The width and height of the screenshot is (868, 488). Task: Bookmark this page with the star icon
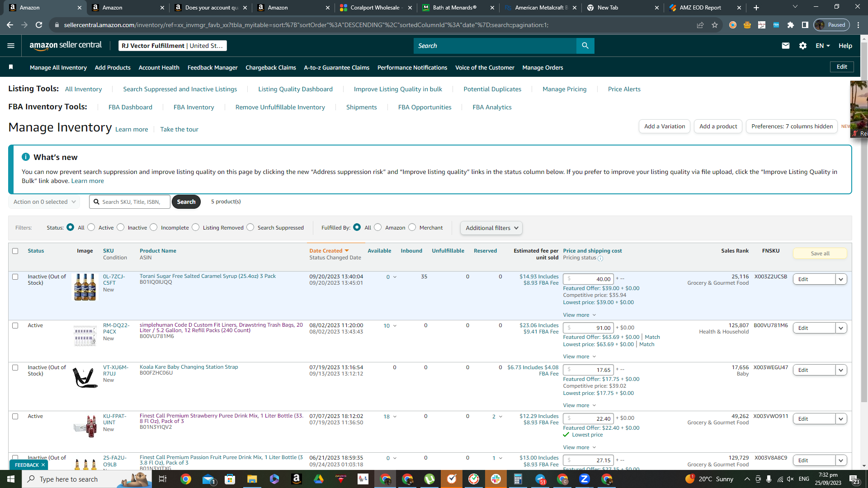coord(715,25)
